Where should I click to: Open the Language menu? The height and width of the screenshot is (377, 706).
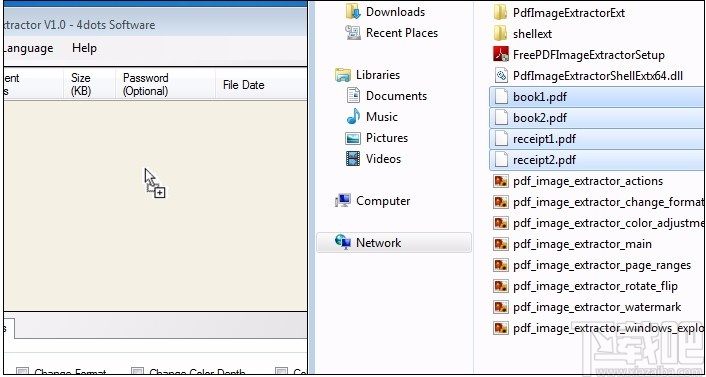pyautogui.click(x=28, y=48)
